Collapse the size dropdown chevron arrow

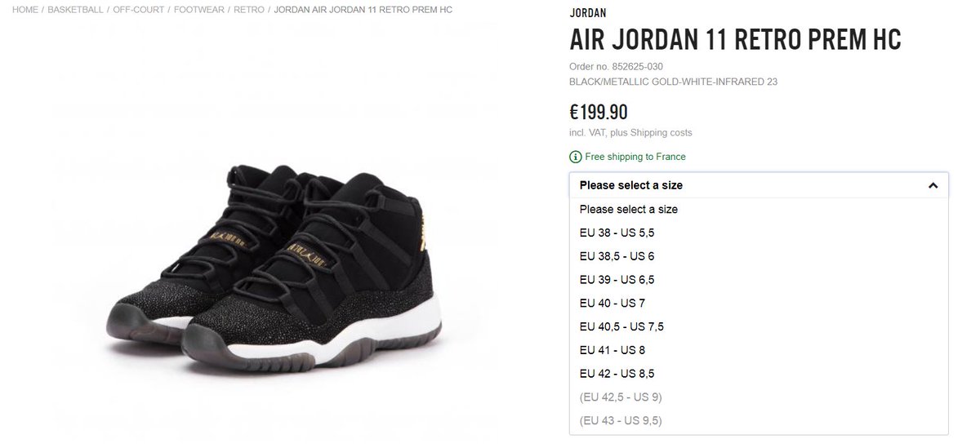[x=933, y=185]
